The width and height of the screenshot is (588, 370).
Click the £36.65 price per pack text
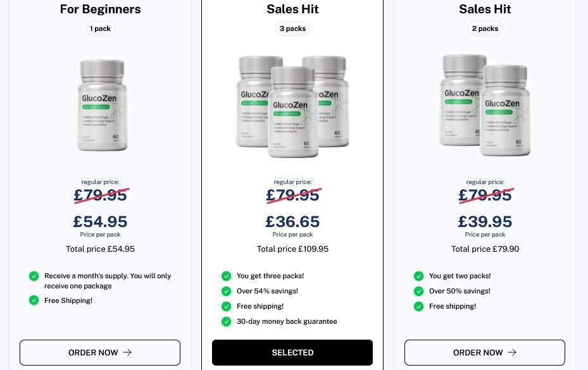click(292, 222)
